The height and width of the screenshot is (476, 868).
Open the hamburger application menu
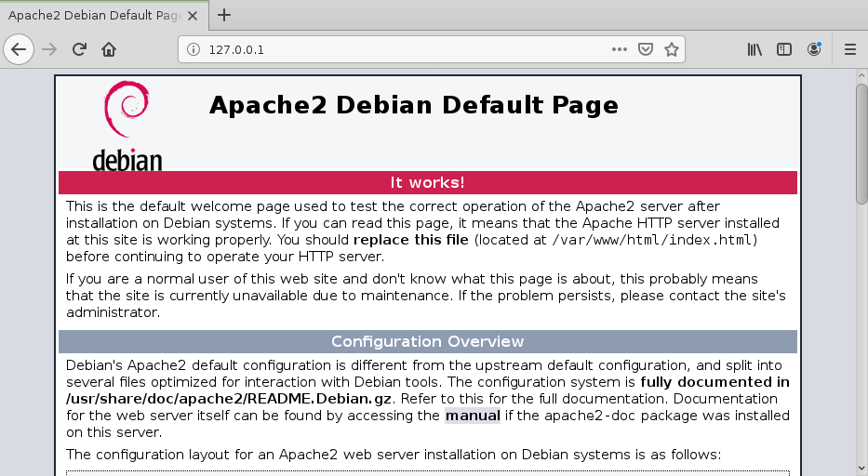pos(850,49)
